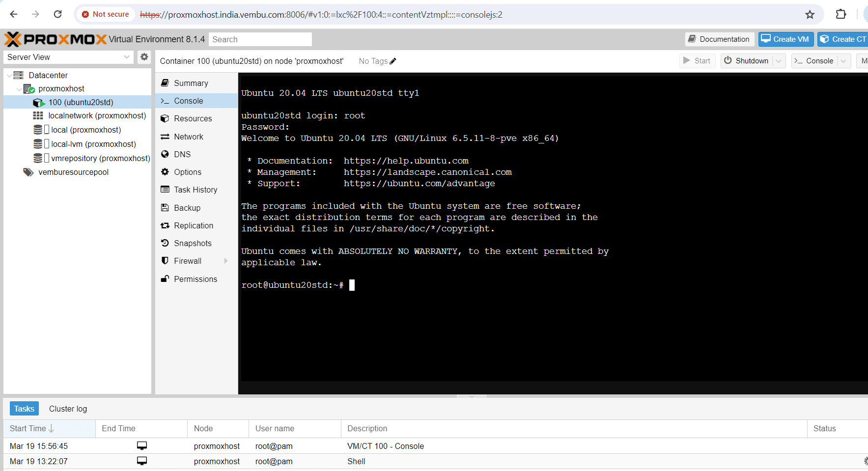Sort by the User name column header

pyautogui.click(x=295, y=428)
